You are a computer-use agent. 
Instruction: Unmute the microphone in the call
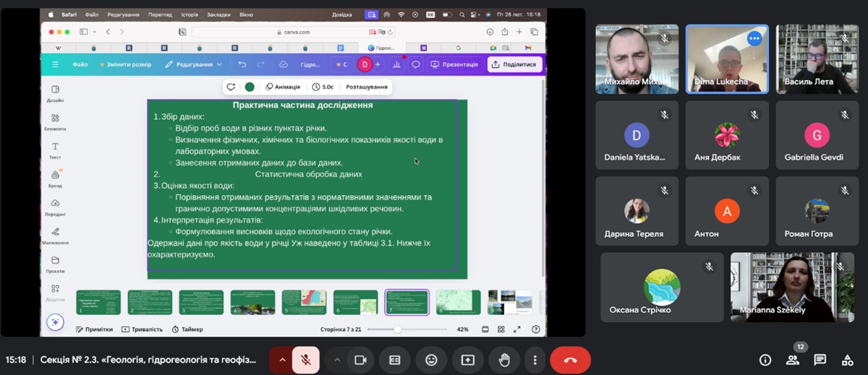click(306, 360)
